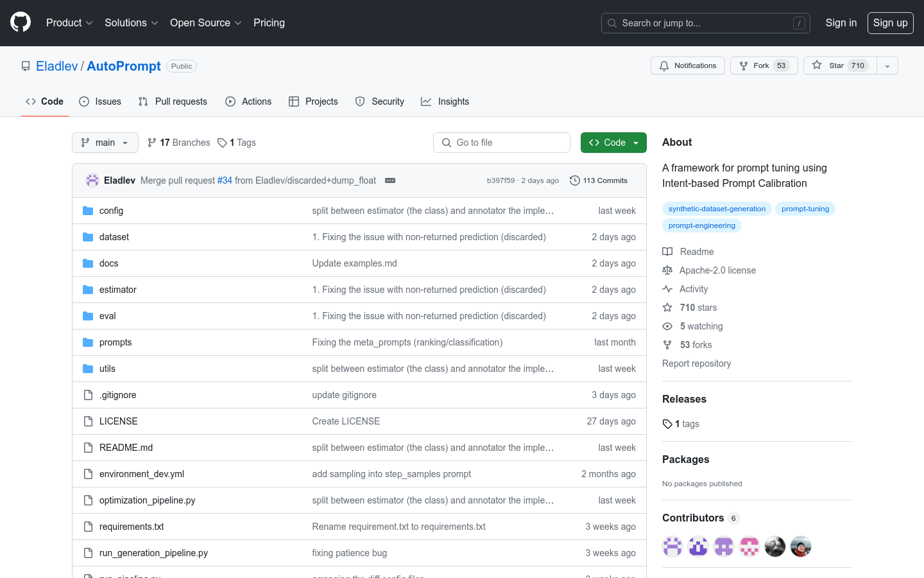Open the main branch selector dropdown
The image size is (924, 578).
pos(105,143)
